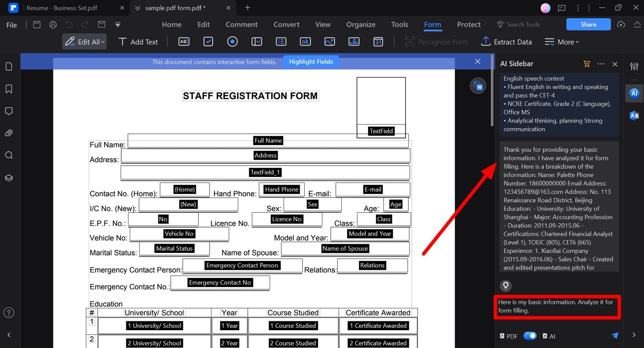This screenshot has width=644, height=348.
Task: Open the search panel magnifier
Action: click(9, 155)
